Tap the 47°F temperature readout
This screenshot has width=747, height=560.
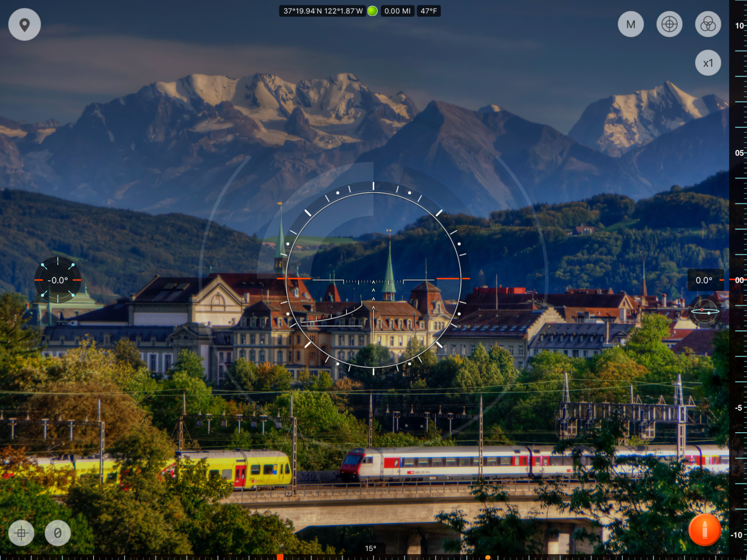[428, 11]
